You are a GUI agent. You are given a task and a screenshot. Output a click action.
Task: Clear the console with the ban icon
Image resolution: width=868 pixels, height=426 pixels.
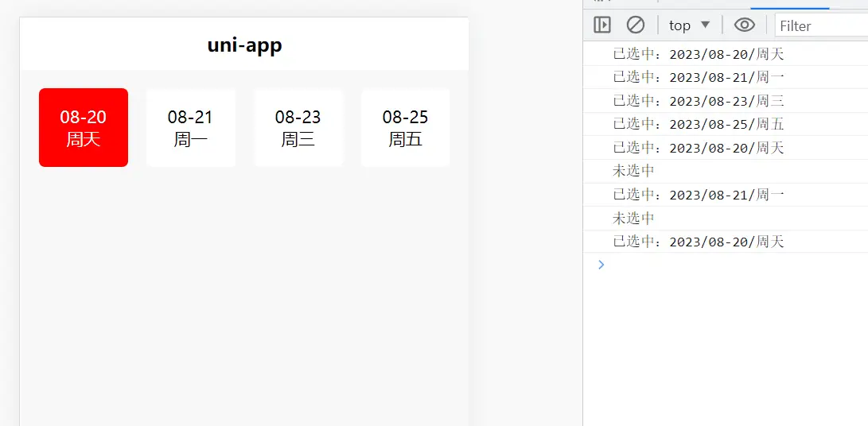(636, 25)
